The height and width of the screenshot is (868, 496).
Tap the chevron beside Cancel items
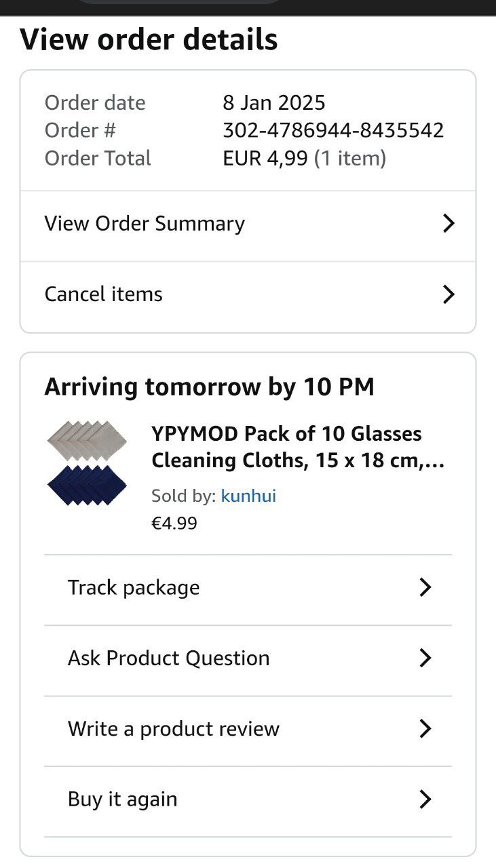[x=448, y=294]
